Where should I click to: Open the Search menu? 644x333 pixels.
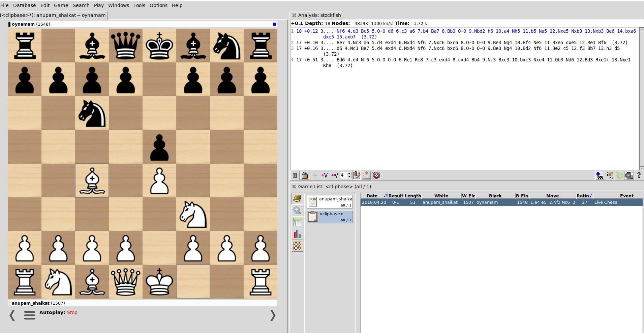coord(81,5)
